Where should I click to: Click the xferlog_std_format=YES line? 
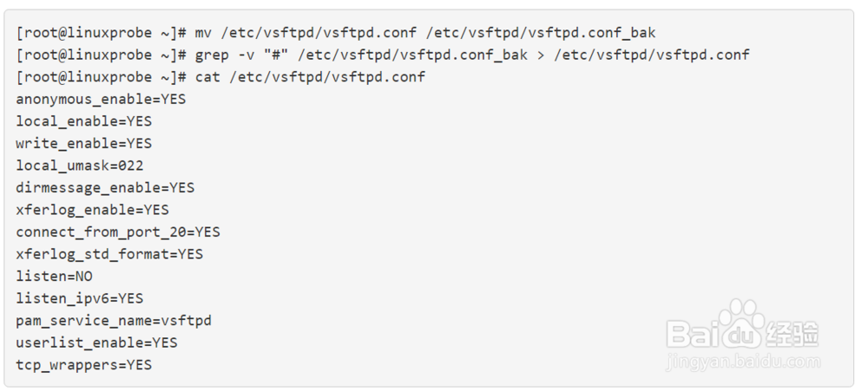[109, 254]
